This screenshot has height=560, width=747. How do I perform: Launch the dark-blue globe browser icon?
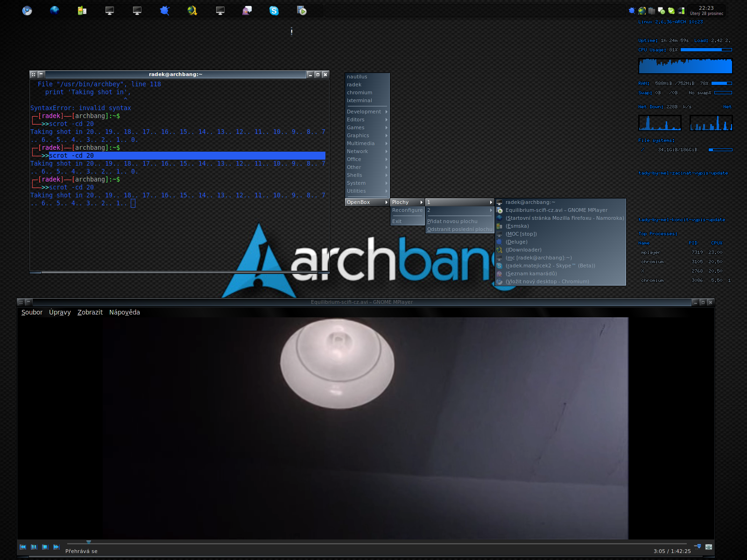coord(55,10)
